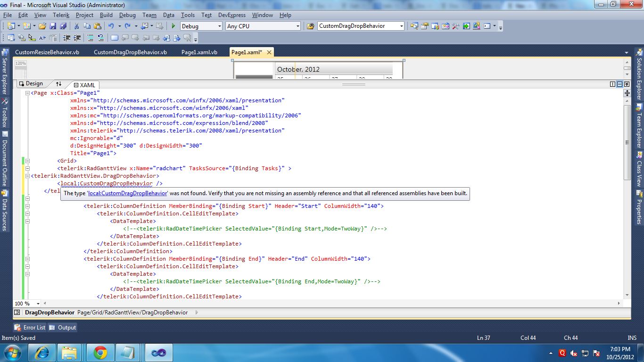Switch to horizontal split view
644x362 pixels.
coord(620,84)
